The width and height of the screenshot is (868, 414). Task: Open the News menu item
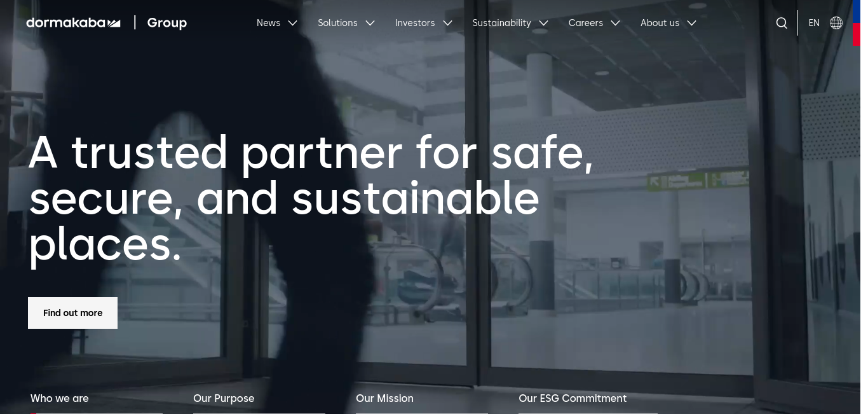click(x=268, y=23)
